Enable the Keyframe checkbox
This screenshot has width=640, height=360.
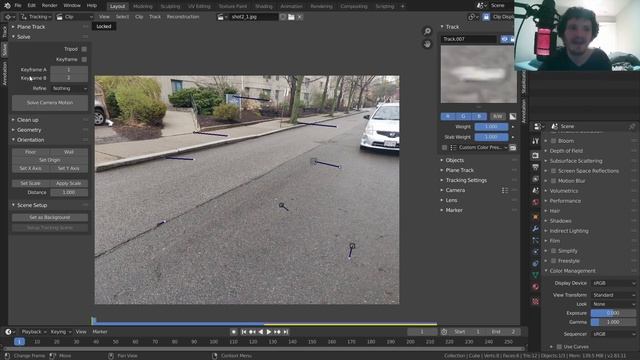[x=84, y=59]
